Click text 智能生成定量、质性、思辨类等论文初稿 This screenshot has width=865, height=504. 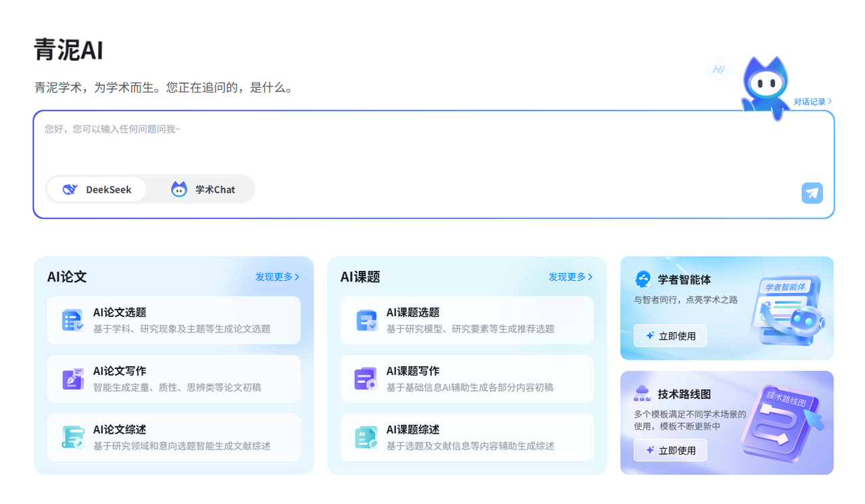click(x=177, y=388)
